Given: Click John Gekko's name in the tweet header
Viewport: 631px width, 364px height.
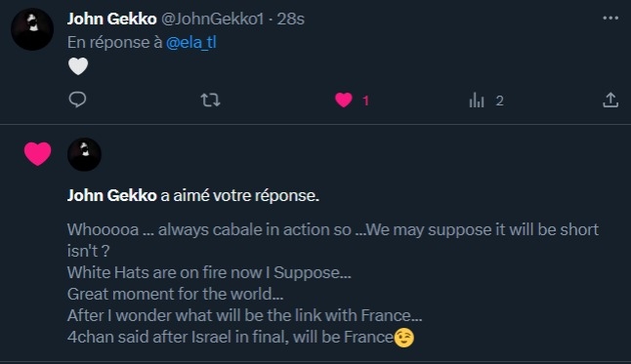Looking at the screenshot, I should pos(112,19).
